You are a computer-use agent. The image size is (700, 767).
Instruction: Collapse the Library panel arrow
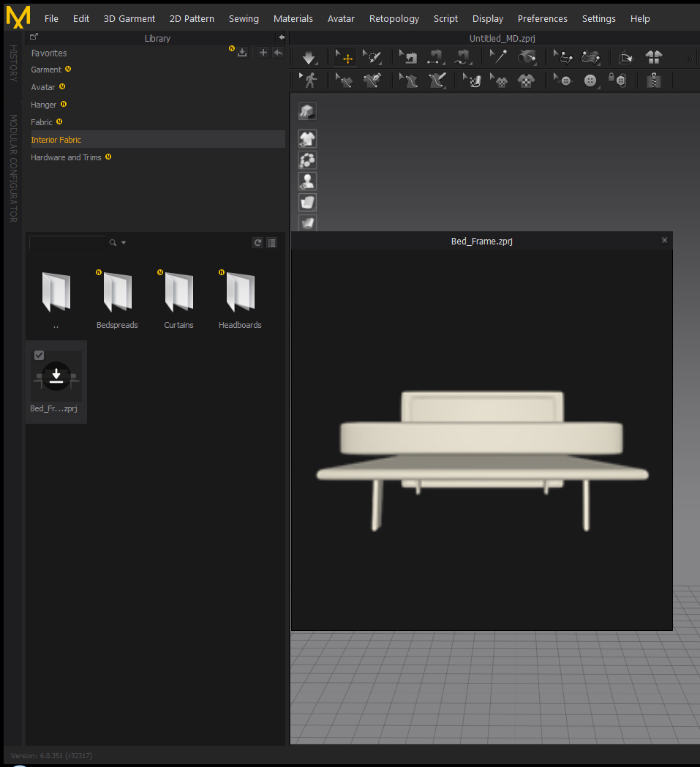click(282, 37)
